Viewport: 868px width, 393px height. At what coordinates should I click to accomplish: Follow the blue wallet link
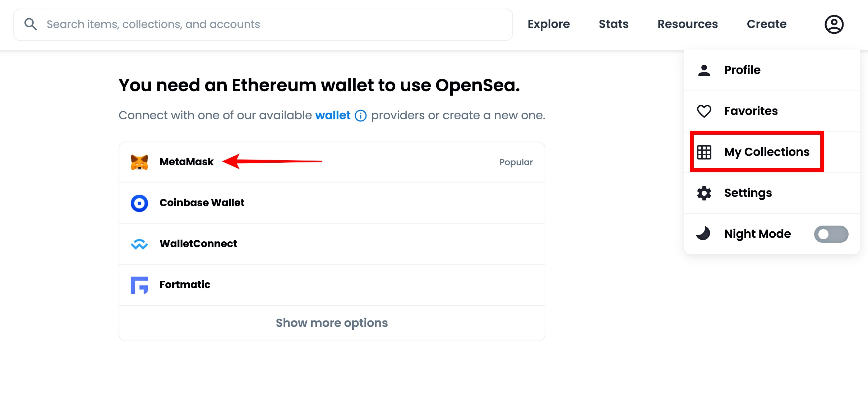tap(333, 115)
